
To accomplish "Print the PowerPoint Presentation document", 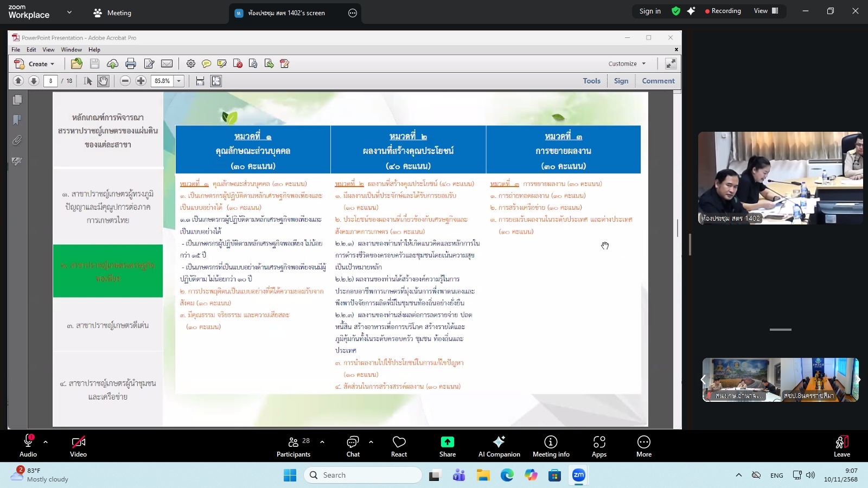I will click(x=130, y=63).
